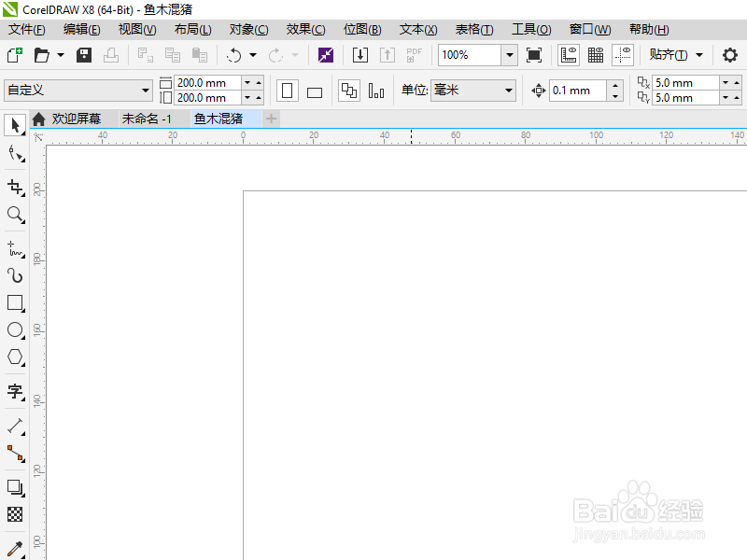Open the 效果(C) menu
The height and width of the screenshot is (560, 747).
(x=305, y=30)
